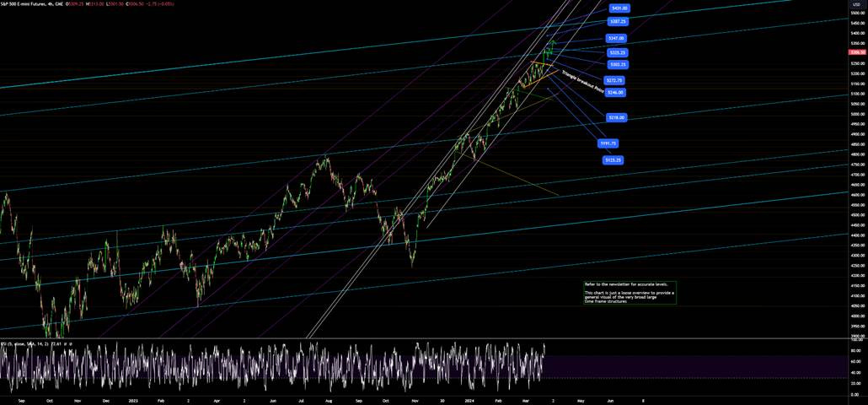
Task: Click the 2023 label on time axis
Action: tap(134, 399)
